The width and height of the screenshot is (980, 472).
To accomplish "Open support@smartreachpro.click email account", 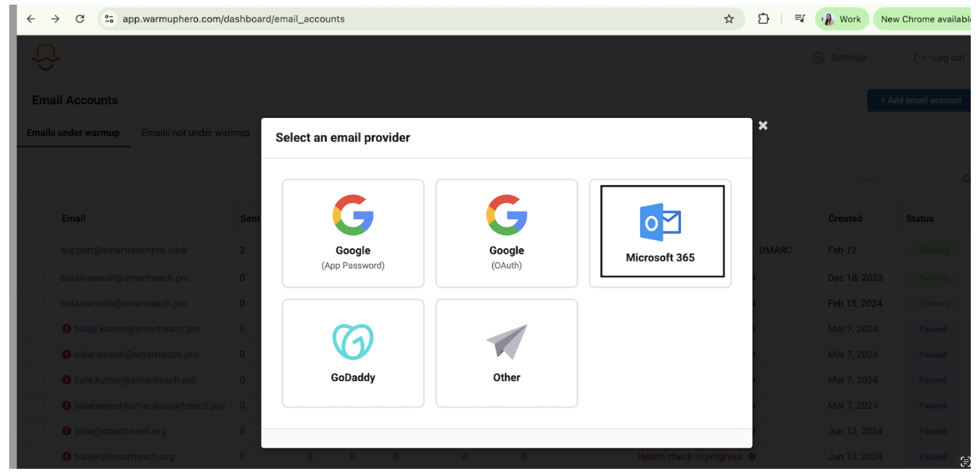I will point(124,251).
